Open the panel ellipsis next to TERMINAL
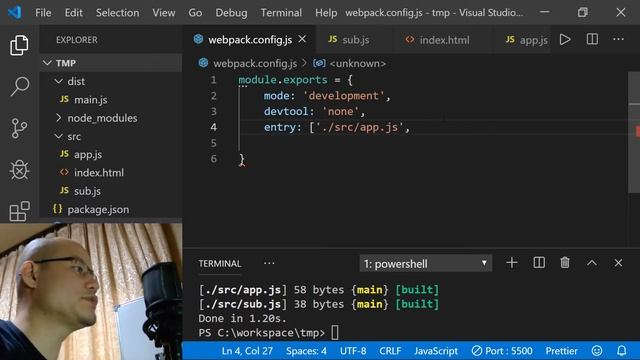 (x=269, y=264)
